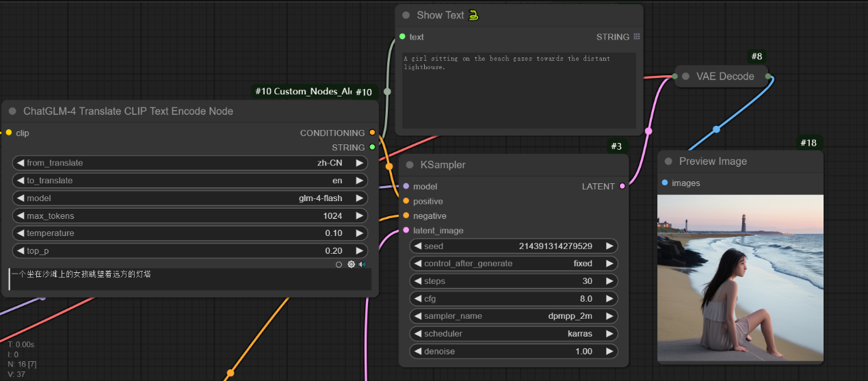Click the #10 node ID badge
This screenshot has height=381, width=868.
pyautogui.click(x=363, y=92)
